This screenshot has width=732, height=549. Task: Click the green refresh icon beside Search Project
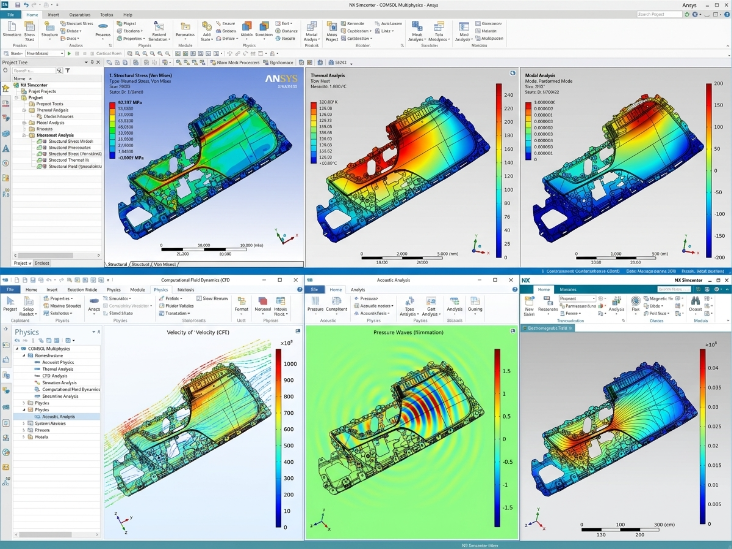pos(687,14)
